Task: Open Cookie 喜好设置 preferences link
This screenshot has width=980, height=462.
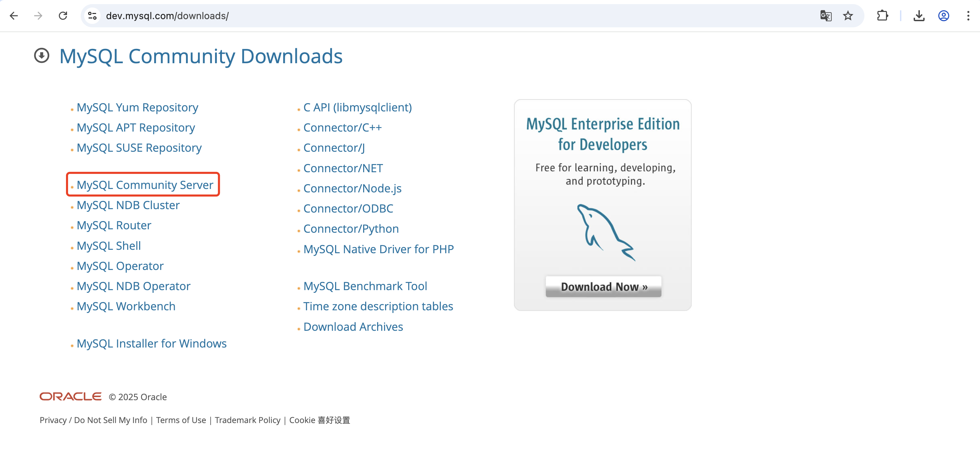Action: coord(320,420)
